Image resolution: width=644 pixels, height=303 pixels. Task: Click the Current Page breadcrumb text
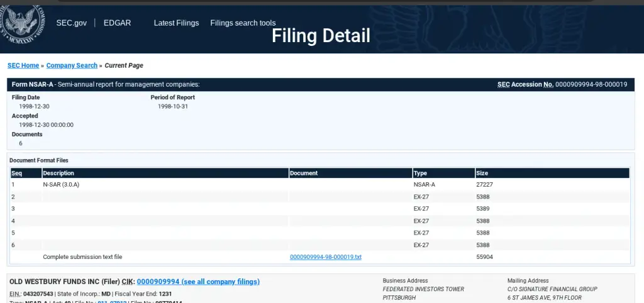pos(124,65)
